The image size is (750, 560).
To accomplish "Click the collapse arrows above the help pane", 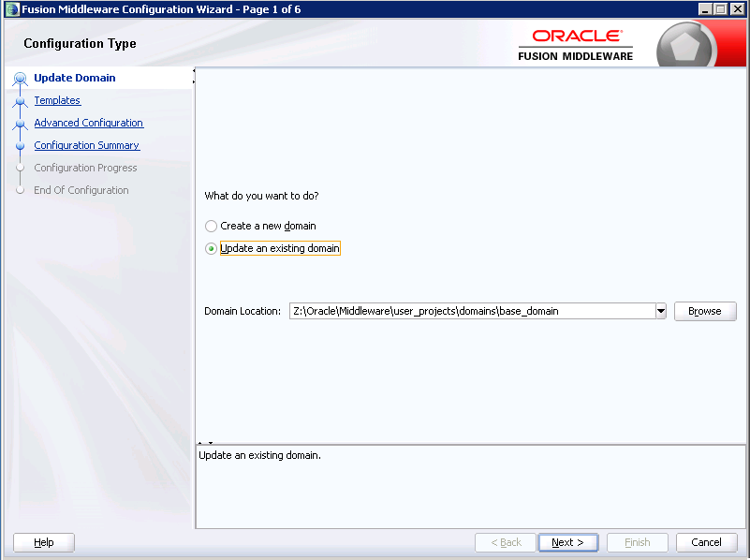I will click(205, 443).
